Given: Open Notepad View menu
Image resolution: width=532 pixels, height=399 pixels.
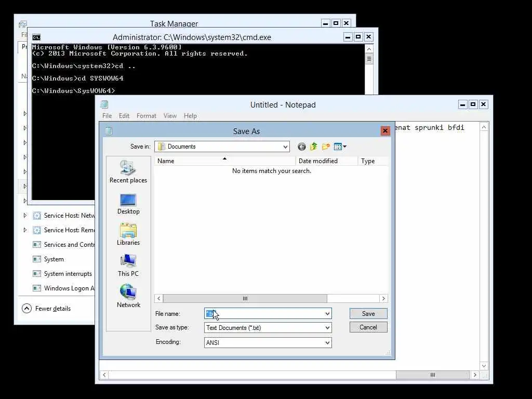Looking at the screenshot, I should [x=170, y=116].
